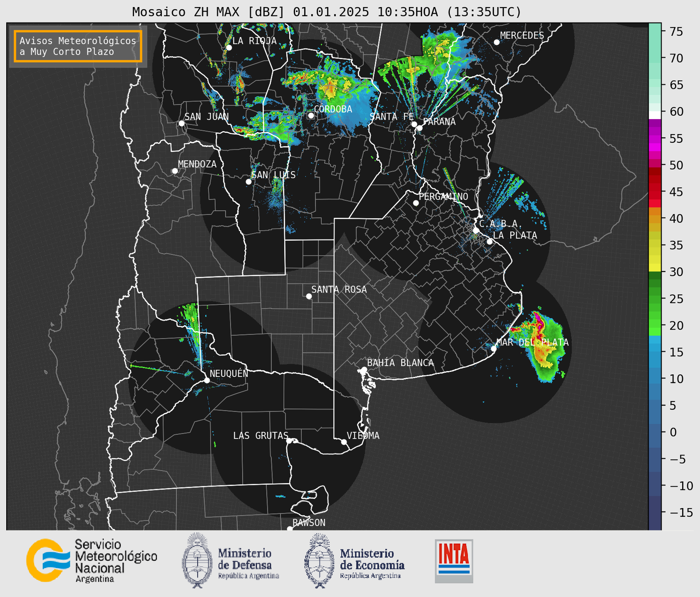The image size is (700, 597).
Task: Open Avisos Meteorológicos a Muy Corto Plazo box
Action: click(x=78, y=46)
